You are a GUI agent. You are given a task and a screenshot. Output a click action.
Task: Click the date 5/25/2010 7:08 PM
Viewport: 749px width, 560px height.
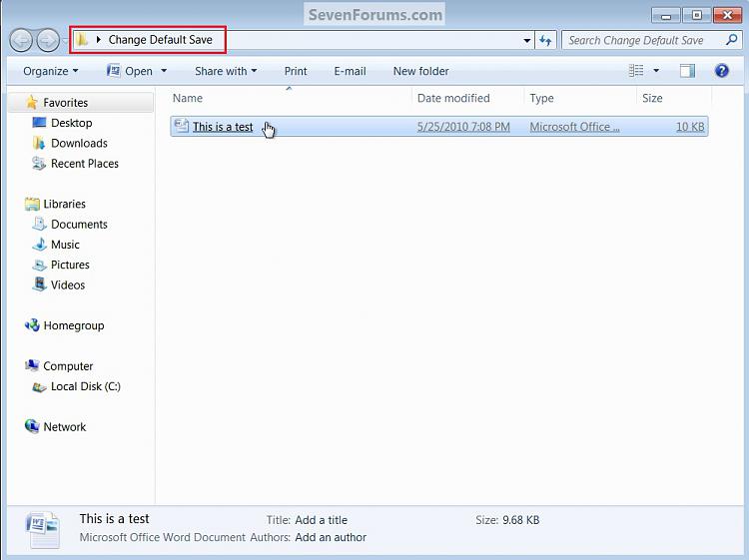coord(463,127)
